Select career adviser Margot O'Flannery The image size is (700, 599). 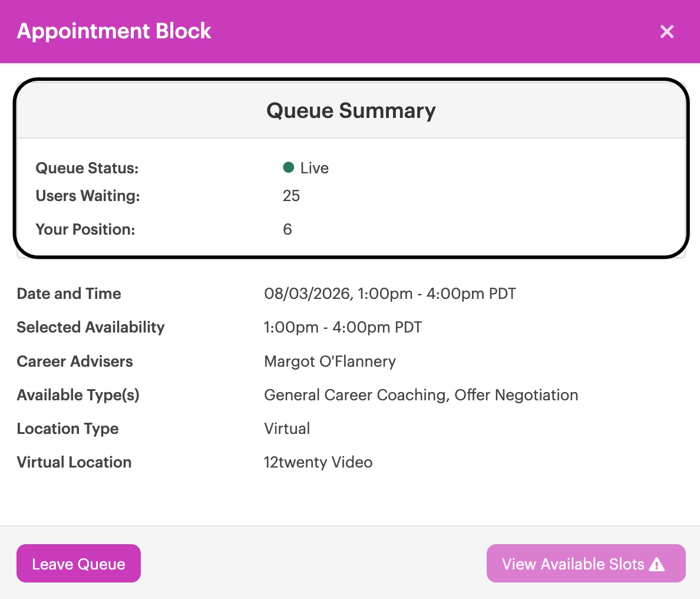[x=330, y=361]
